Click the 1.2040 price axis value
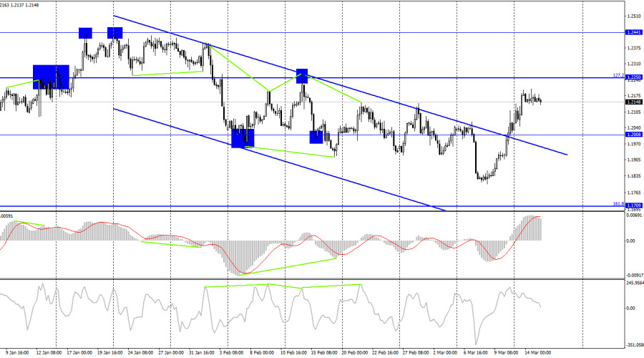 click(634, 128)
